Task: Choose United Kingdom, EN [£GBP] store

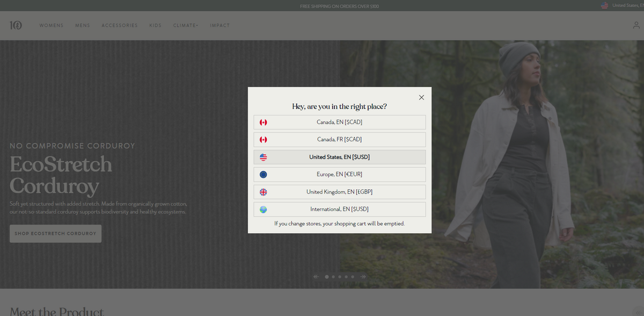Action: [x=340, y=192]
